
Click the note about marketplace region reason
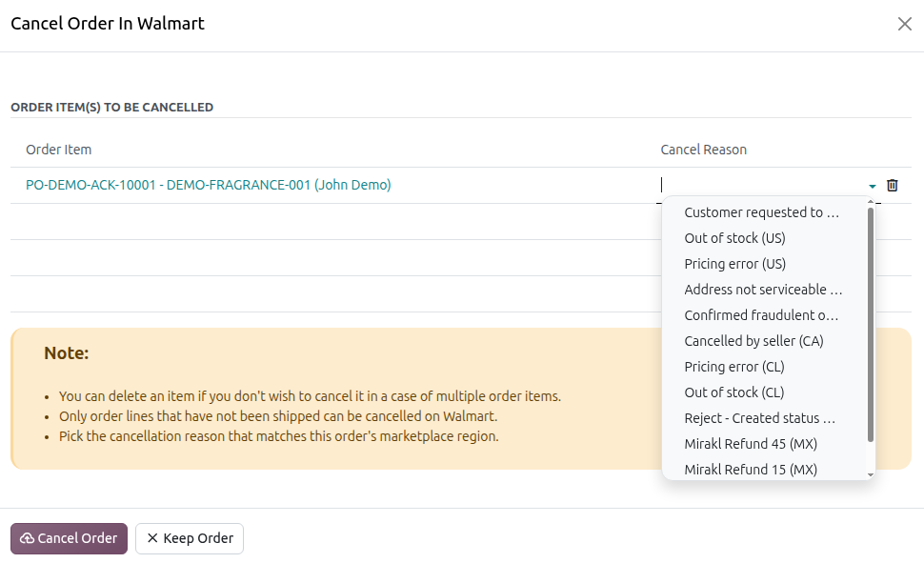(279, 436)
